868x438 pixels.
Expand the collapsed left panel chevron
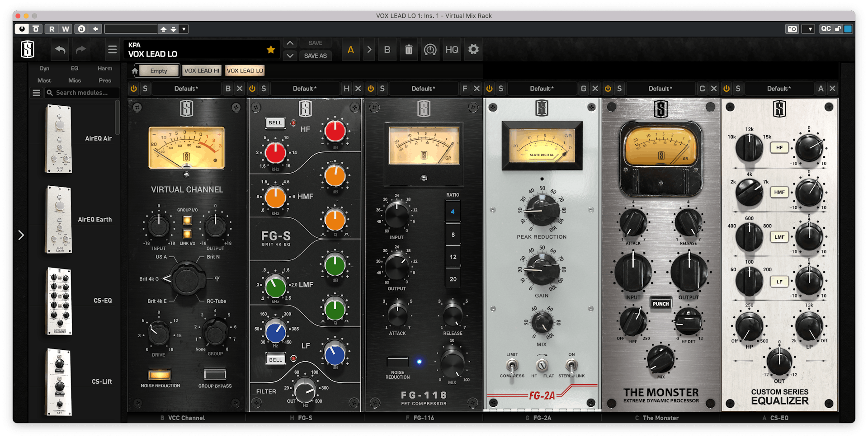pyautogui.click(x=21, y=235)
